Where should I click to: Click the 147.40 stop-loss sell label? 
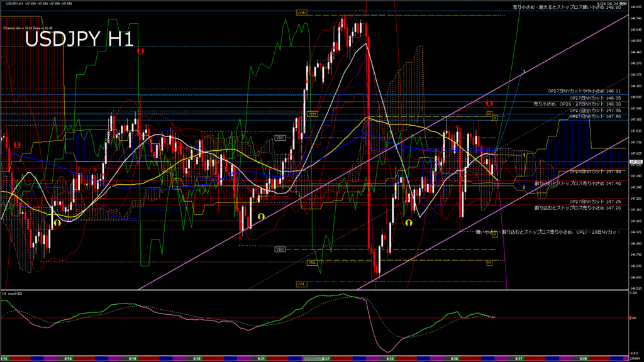point(577,184)
